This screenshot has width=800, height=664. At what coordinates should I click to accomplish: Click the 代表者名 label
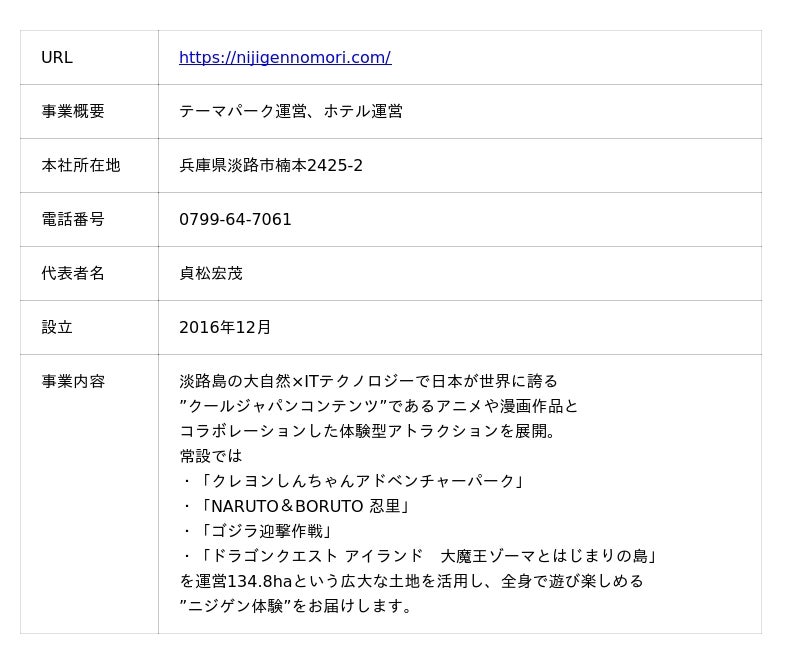click(73, 274)
